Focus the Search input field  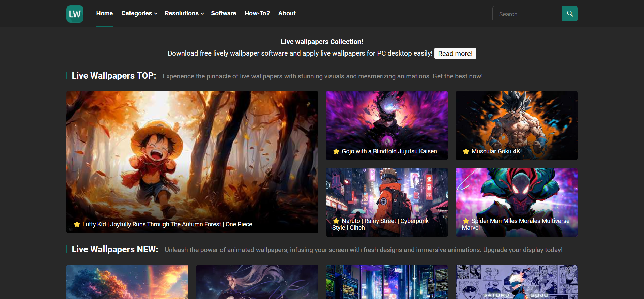(x=527, y=14)
